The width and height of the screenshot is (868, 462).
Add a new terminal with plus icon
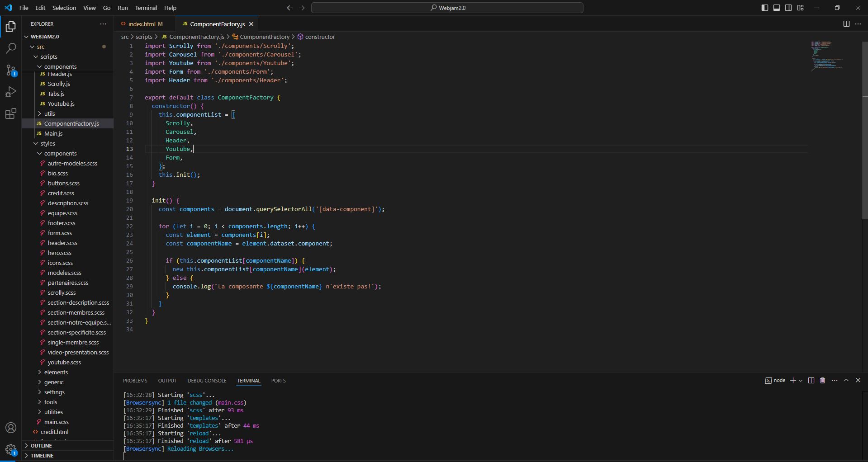(x=792, y=381)
